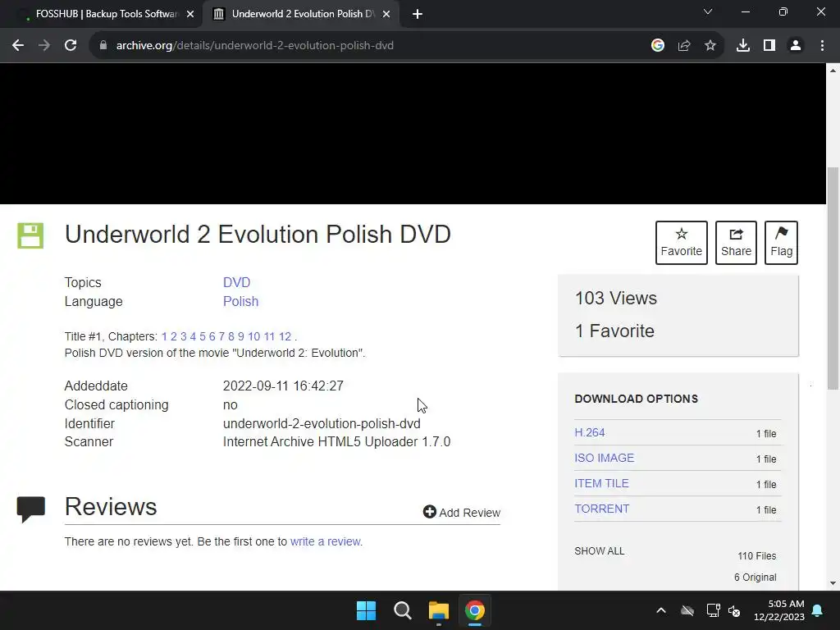Click the scrollbar up arrow
Image resolution: width=840 pixels, height=630 pixels.
[833, 71]
